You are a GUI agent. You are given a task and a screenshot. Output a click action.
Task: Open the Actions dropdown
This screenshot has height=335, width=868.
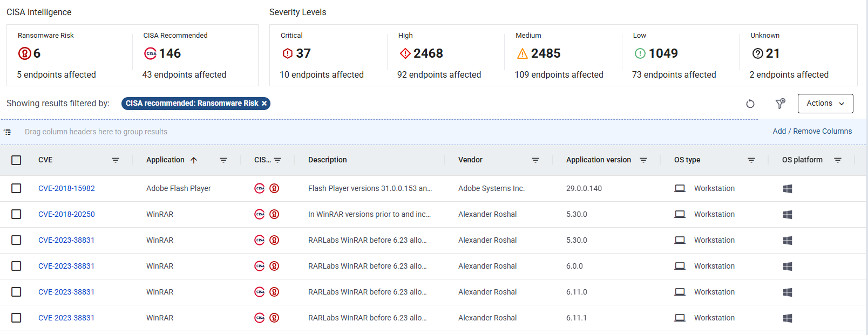[825, 104]
